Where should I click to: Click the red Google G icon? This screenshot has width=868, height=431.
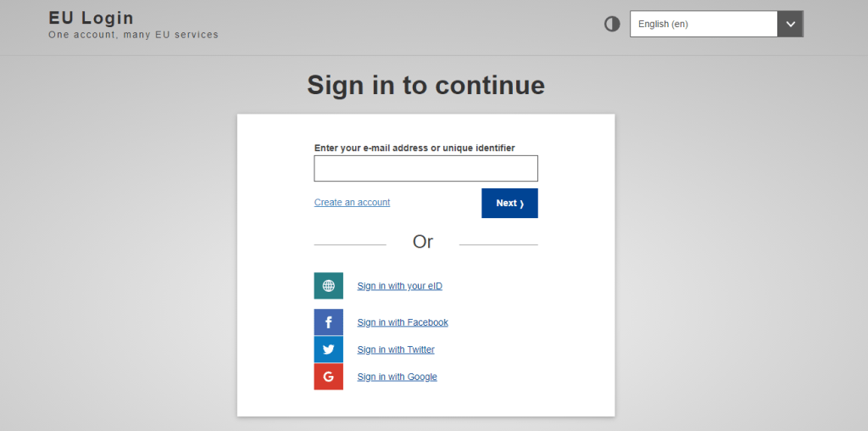(x=328, y=377)
